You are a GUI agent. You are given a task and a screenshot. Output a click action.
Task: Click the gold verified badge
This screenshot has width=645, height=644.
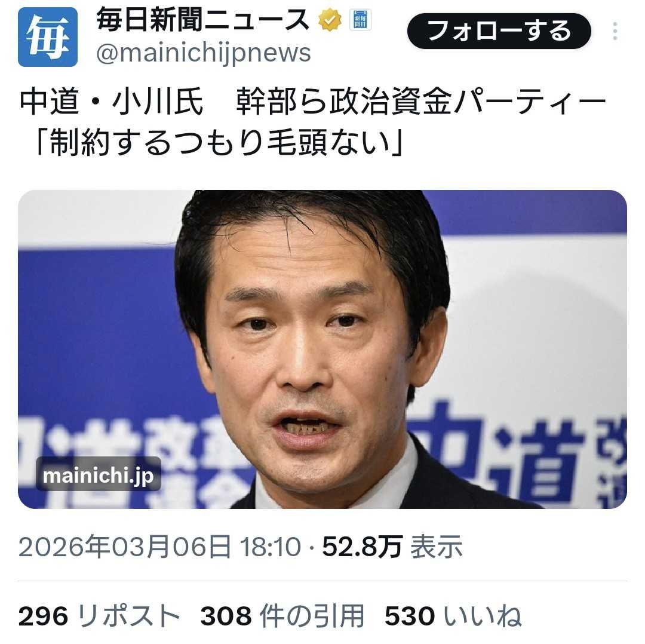pyautogui.click(x=330, y=20)
